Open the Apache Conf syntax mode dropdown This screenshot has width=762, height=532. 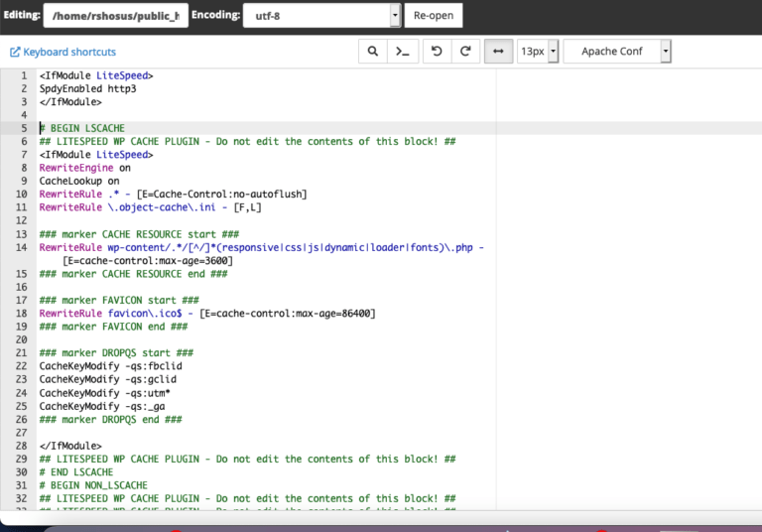[x=617, y=51]
